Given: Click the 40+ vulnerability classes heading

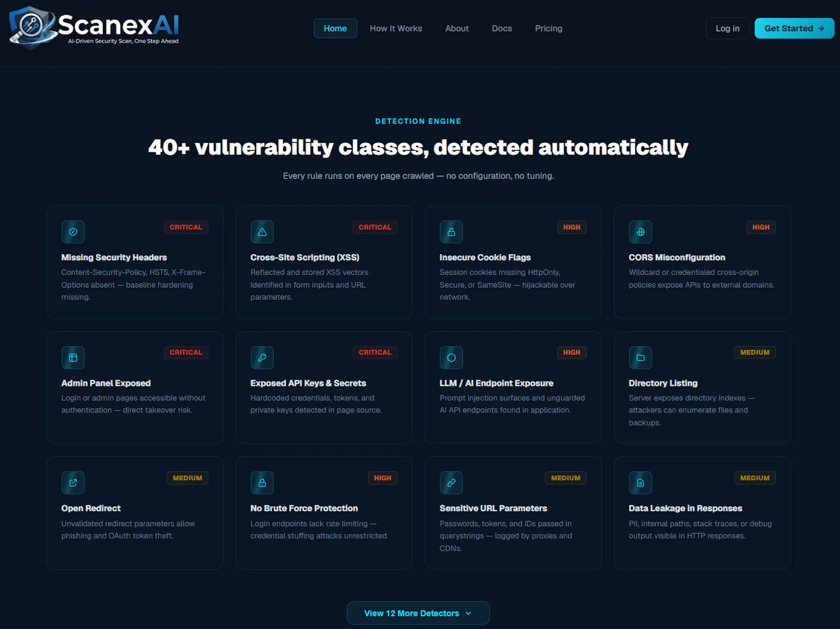Looking at the screenshot, I should [x=418, y=148].
